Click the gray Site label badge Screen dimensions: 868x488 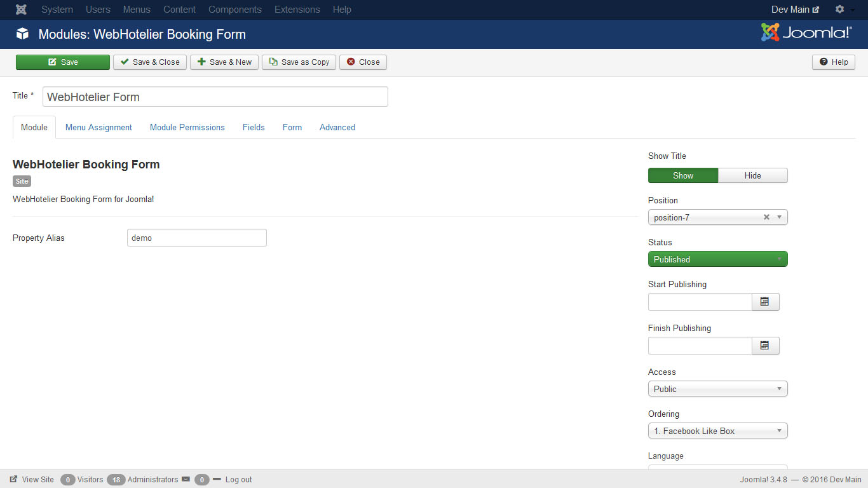click(22, 182)
